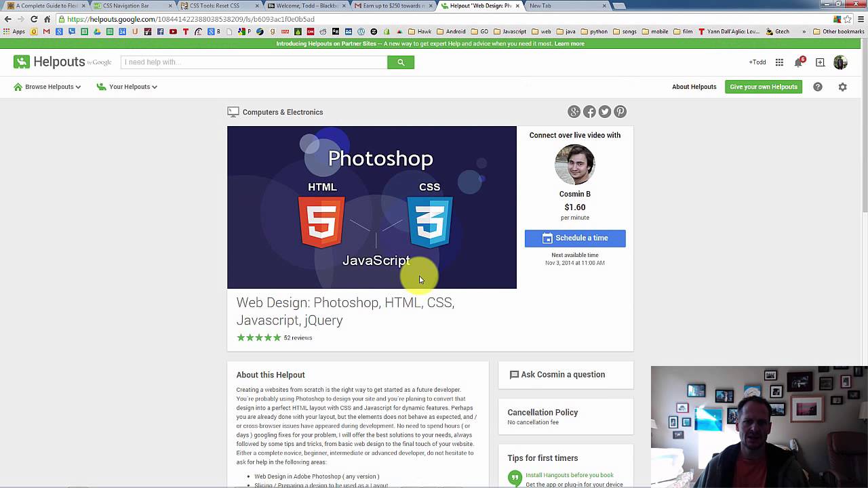Click Cosmin B's profile photo

pyautogui.click(x=575, y=165)
